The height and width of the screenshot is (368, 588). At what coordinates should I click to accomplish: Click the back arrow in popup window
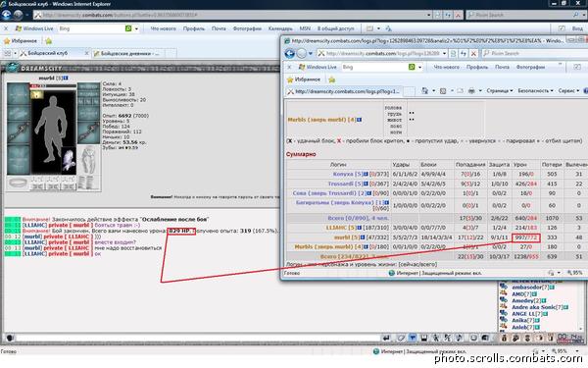[x=289, y=54]
